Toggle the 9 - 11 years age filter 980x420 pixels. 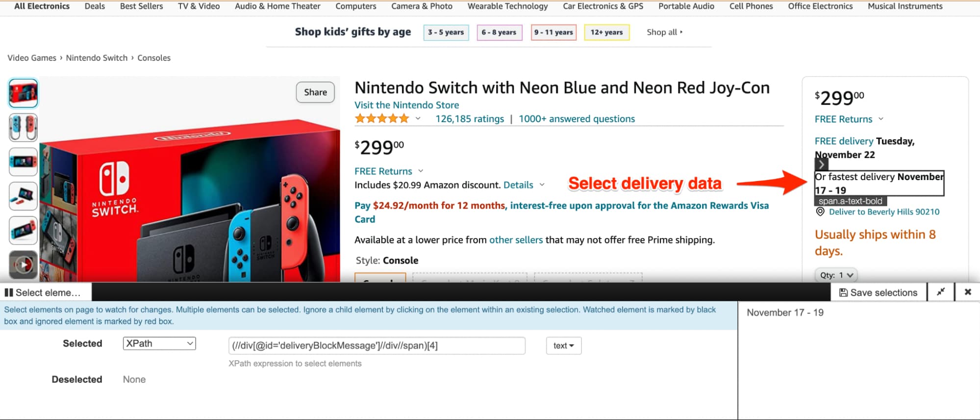(x=553, y=32)
